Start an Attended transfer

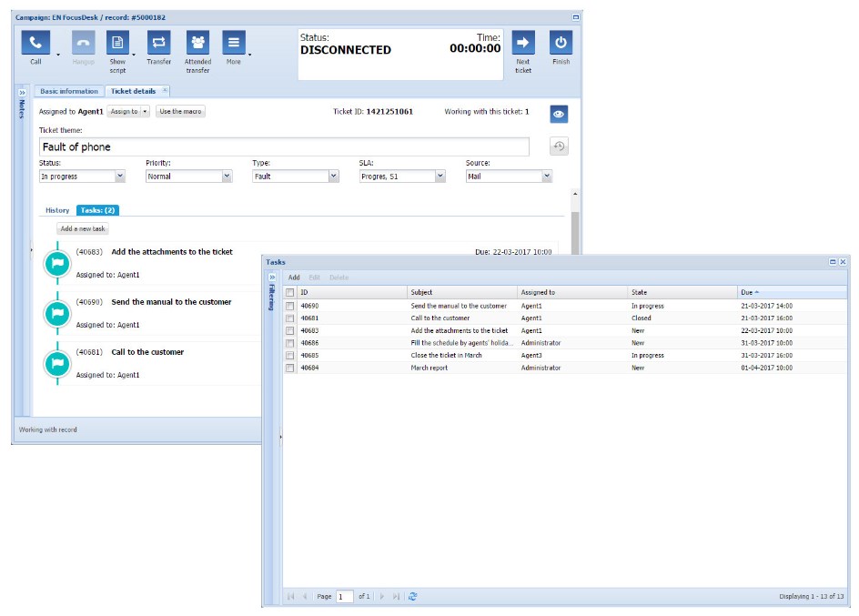click(x=197, y=43)
